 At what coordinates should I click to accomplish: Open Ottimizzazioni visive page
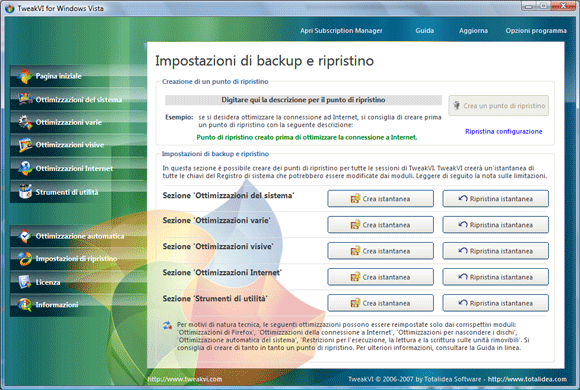pyautogui.click(x=78, y=145)
